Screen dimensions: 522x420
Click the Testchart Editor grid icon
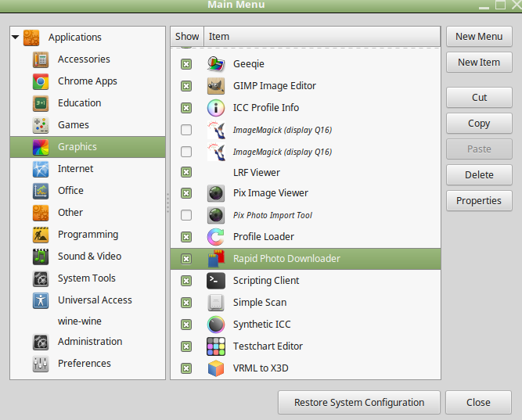click(x=216, y=346)
